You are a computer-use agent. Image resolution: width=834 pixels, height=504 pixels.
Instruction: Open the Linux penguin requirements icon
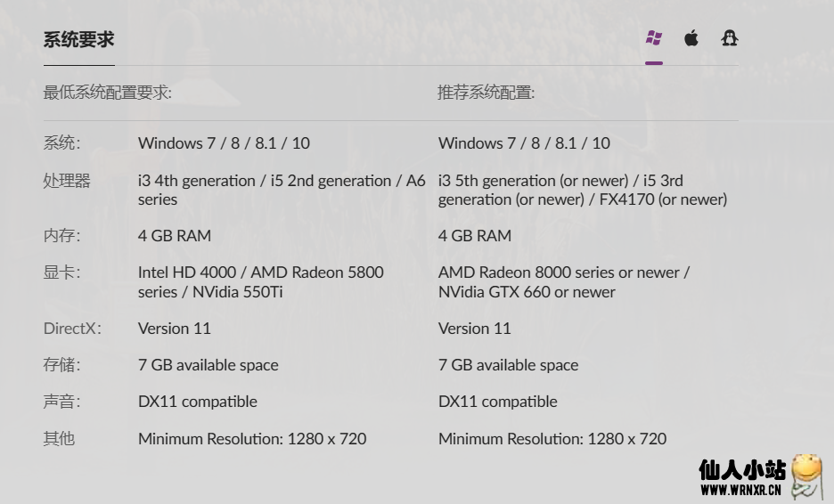pyautogui.click(x=730, y=38)
